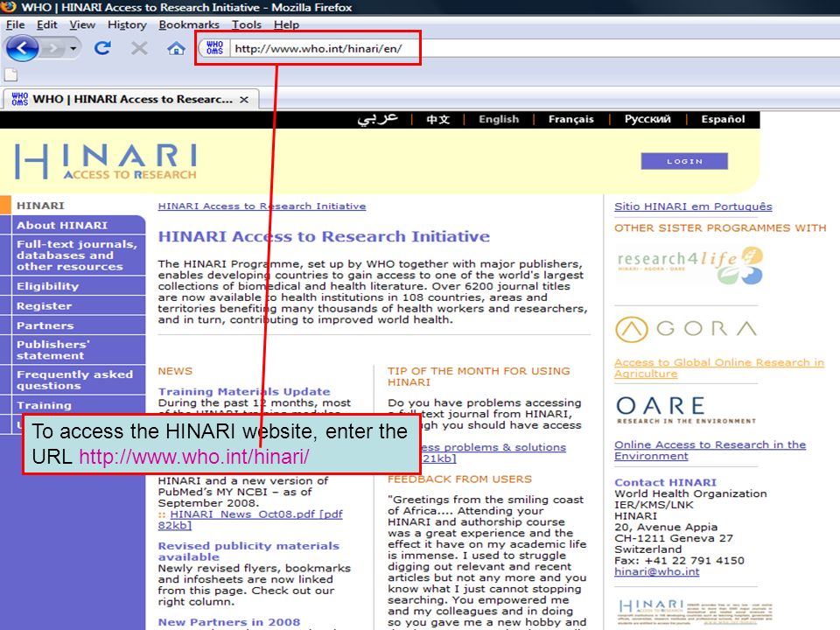
Task: Open the History menu
Action: pos(127,24)
